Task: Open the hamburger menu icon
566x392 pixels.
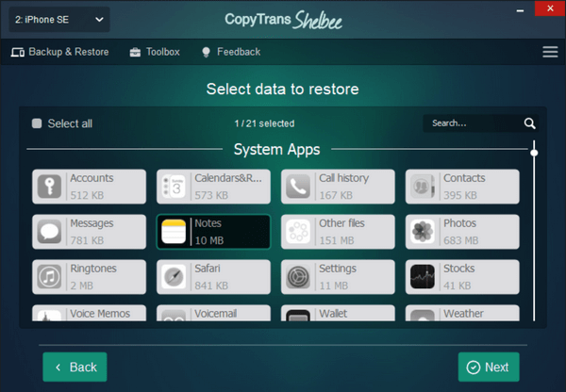Action: (x=550, y=52)
